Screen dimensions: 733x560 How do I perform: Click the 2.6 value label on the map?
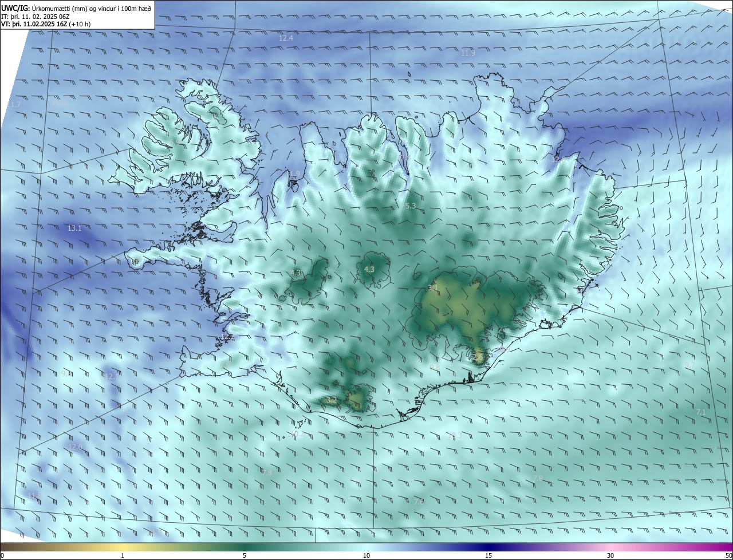(x=478, y=357)
